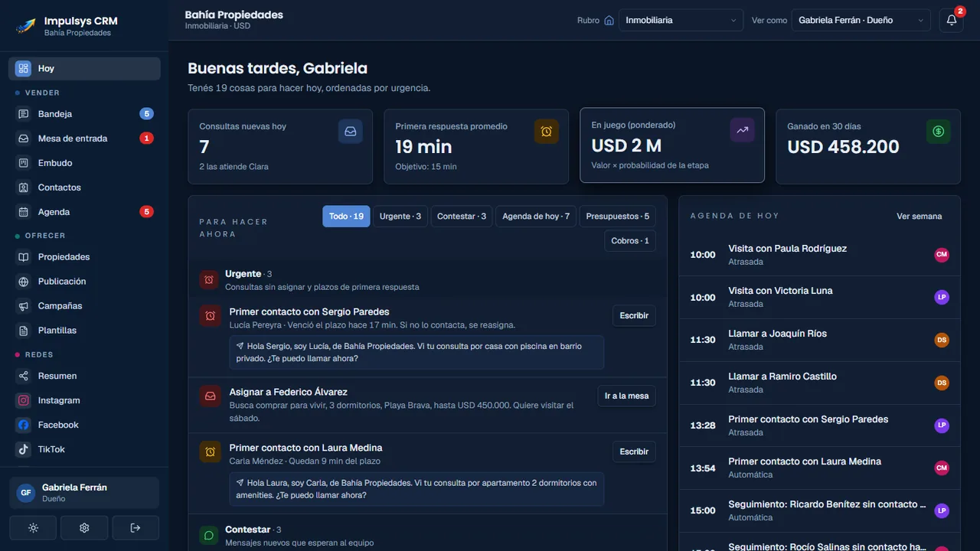Select the Urgente · 3 filter

[x=400, y=217]
